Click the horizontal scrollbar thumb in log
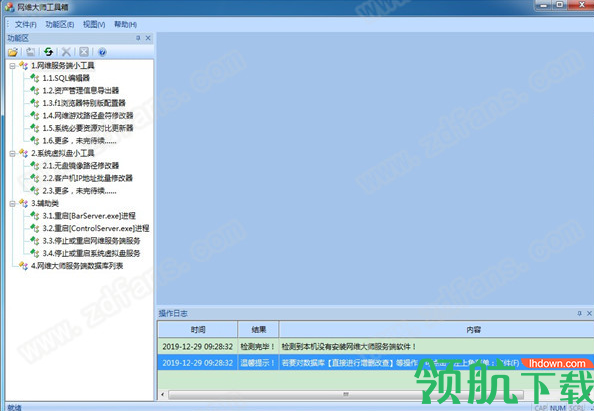Image resolution: width=594 pixels, height=411 pixels. [346, 394]
